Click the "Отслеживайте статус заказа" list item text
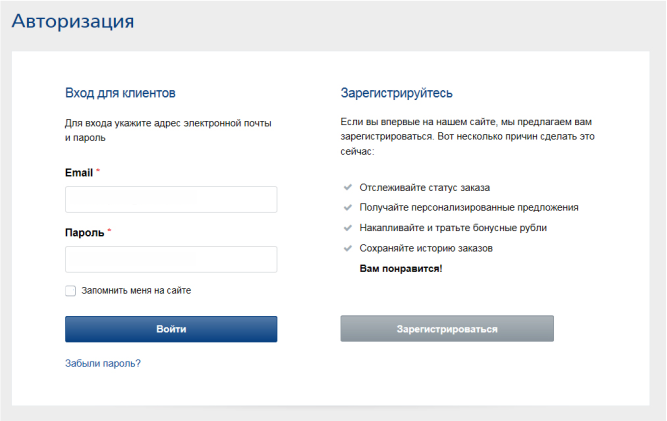The height and width of the screenshot is (421, 667). click(x=425, y=187)
